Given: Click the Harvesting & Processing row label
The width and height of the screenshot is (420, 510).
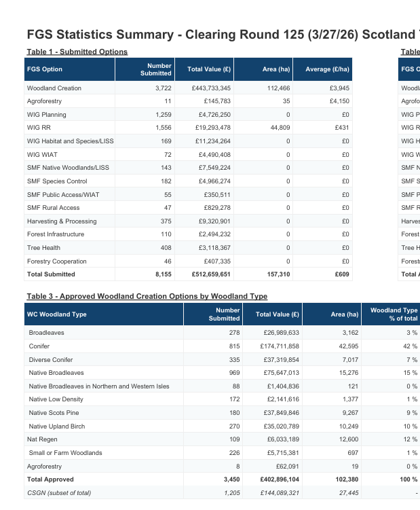Looking at the screenshot, I should [x=62, y=221].
